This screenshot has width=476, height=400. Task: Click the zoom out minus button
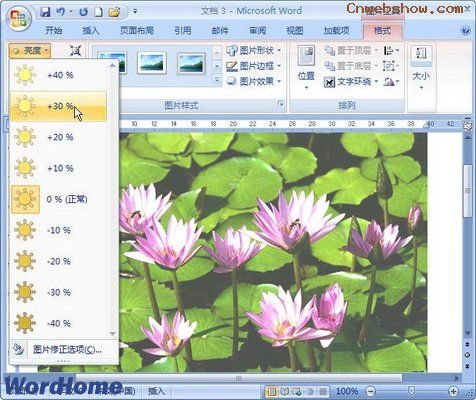tap(371, 391)
